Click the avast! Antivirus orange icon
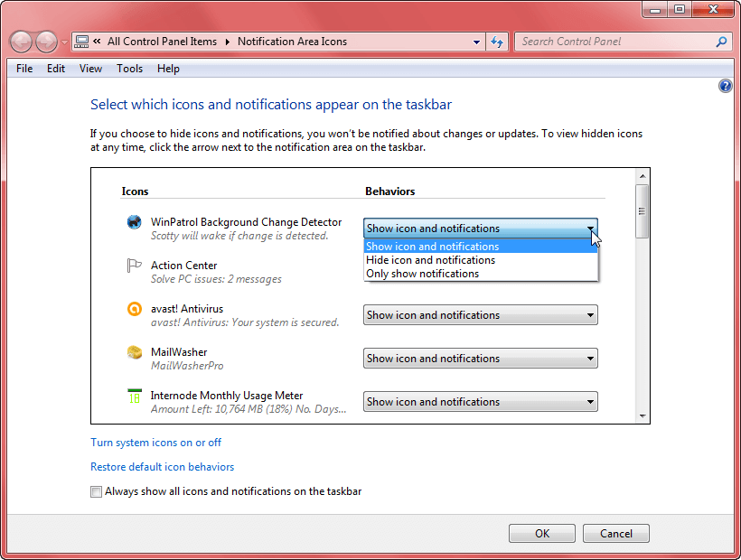The image size is (741, 560). tap(135, 309)
